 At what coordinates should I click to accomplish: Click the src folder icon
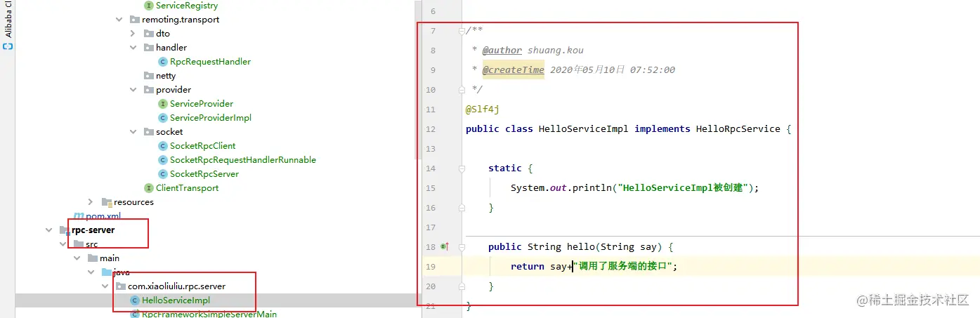(x=79, y=244)
